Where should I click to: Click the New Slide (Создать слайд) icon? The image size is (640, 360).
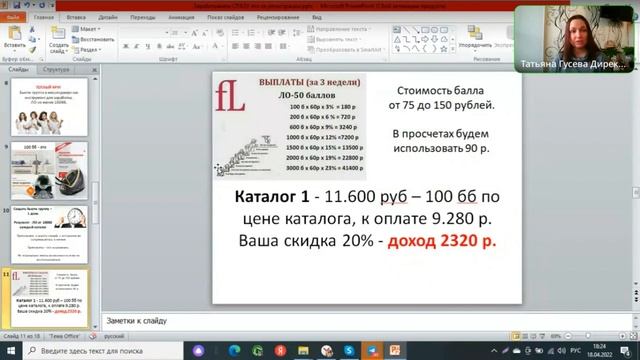[x=58, y=33]
